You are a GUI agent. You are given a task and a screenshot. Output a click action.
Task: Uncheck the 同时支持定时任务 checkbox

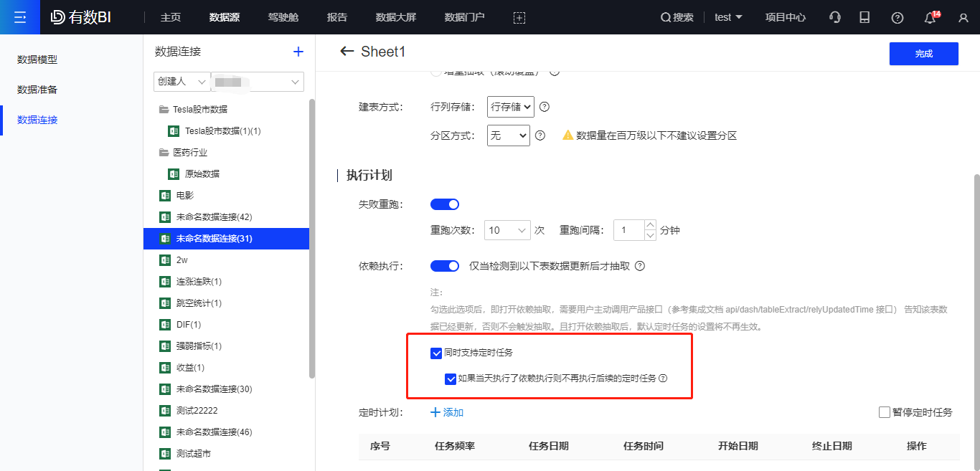click(436, 353)
